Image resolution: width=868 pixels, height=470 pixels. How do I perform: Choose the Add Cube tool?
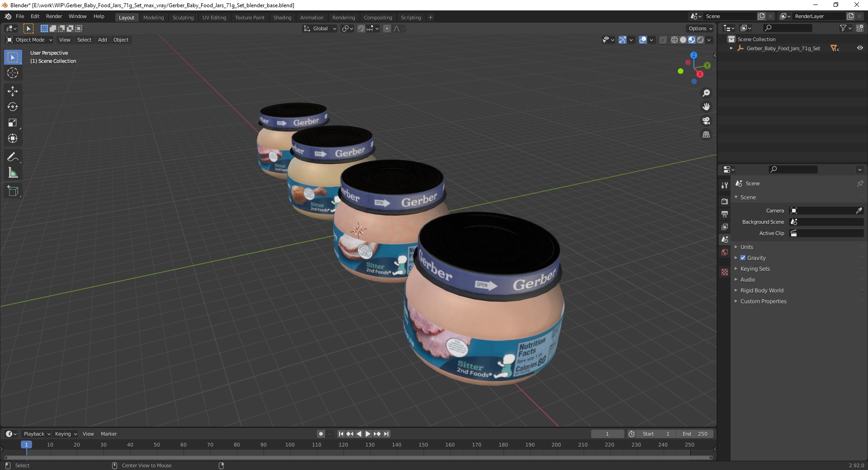13,191
